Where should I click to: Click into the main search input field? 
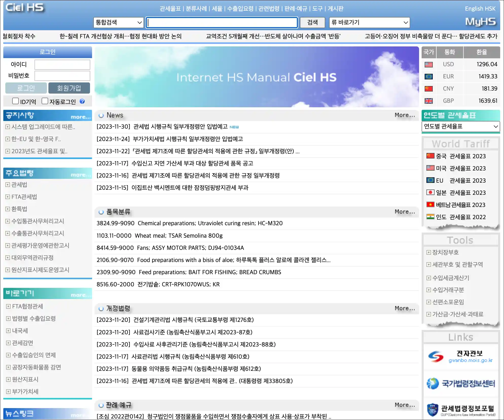pyautogui.click(x=222, y=22)
